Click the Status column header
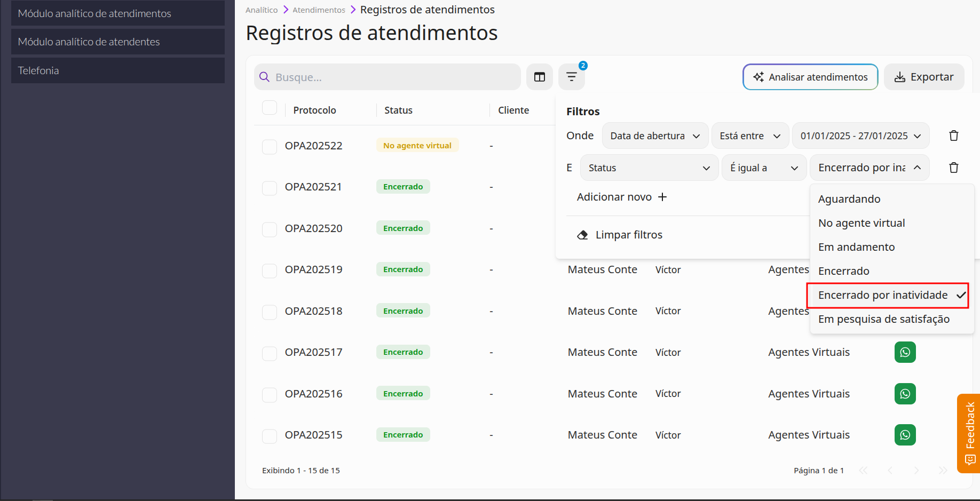 pyautogui.click(x=398, y=110)
